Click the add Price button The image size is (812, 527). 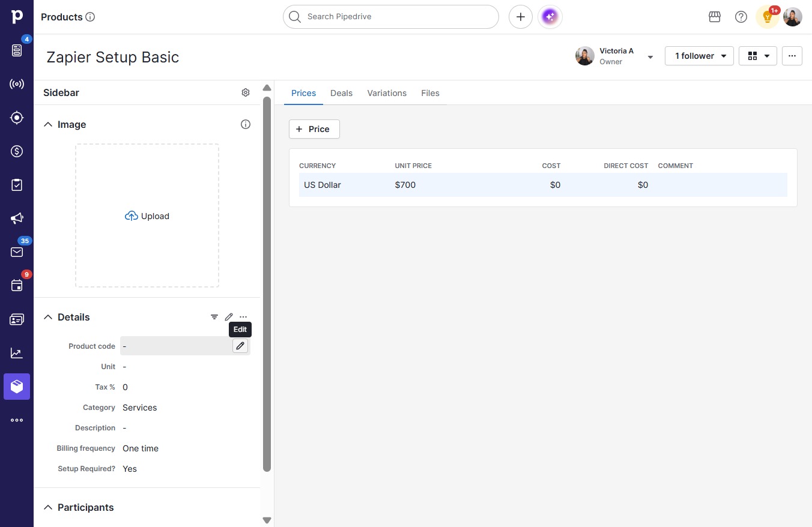pyautogui.click(x=314, y=129)
